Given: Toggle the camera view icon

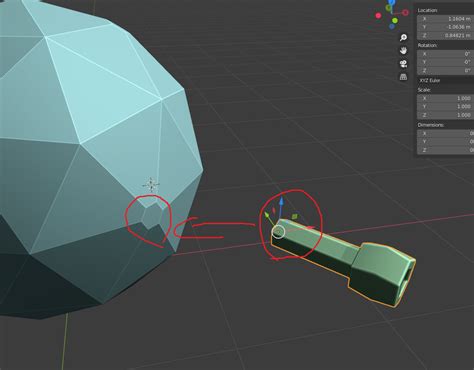Looking at the screenshot, I should (403, 64).
